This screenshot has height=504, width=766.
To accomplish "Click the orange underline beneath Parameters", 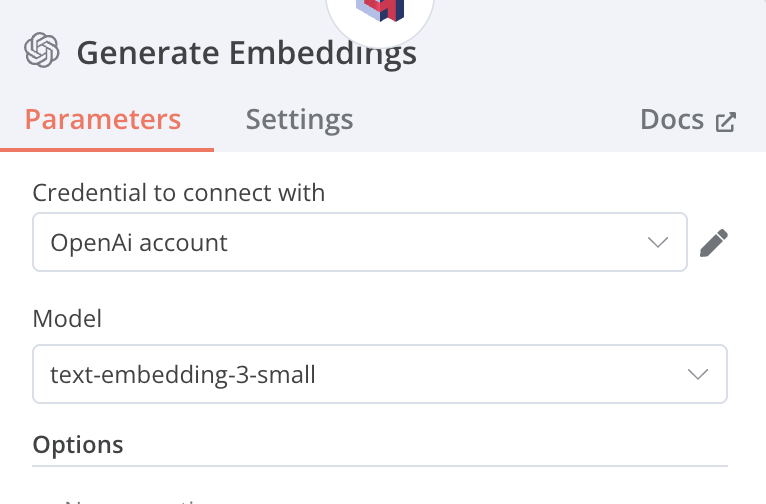I will coord(107,150).
